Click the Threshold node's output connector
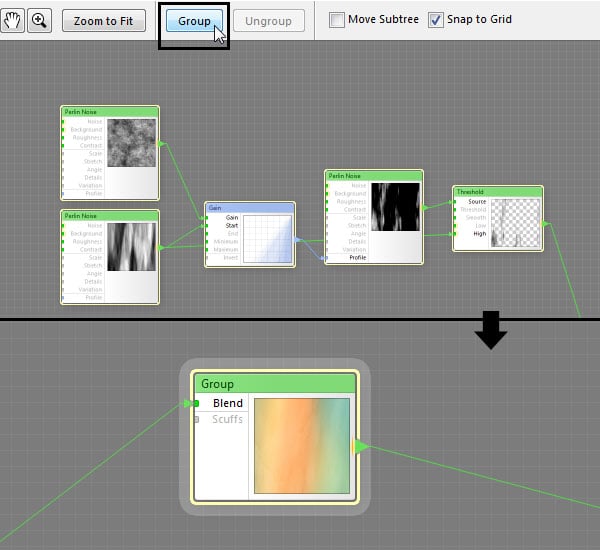 click(x=545, y=225)
